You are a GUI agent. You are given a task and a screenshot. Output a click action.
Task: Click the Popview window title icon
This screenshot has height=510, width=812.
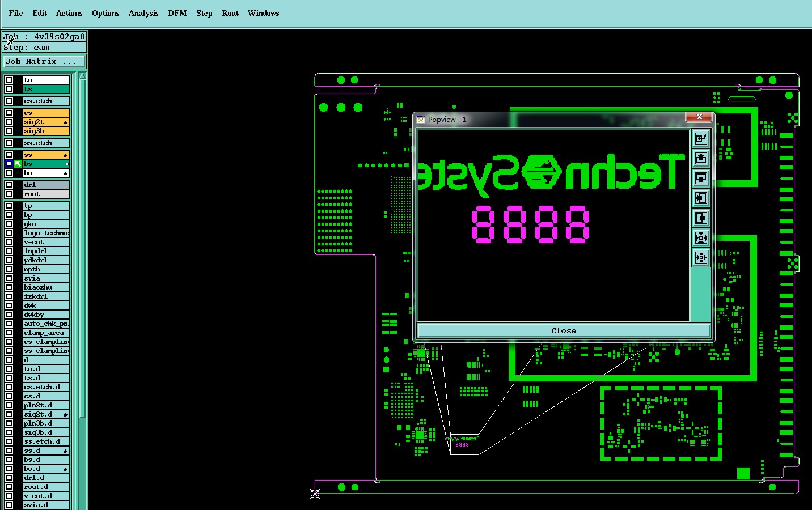(421, 120)
